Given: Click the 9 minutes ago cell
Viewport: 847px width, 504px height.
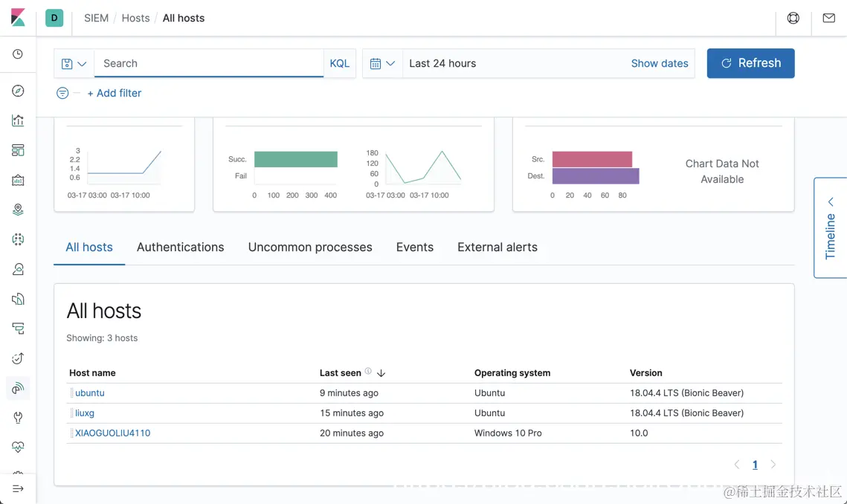Looking at the screenshot, I should 349,392.
